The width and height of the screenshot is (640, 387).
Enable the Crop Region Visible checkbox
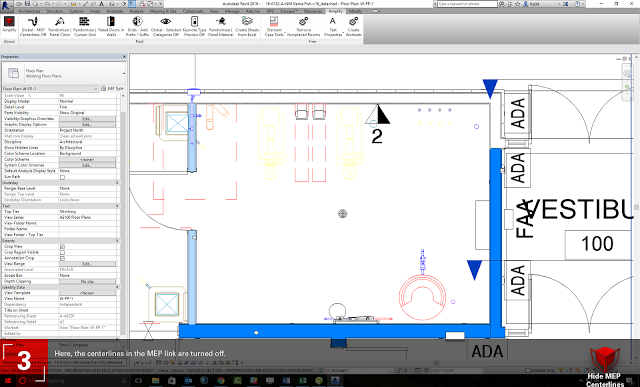[x=62, y=252]
